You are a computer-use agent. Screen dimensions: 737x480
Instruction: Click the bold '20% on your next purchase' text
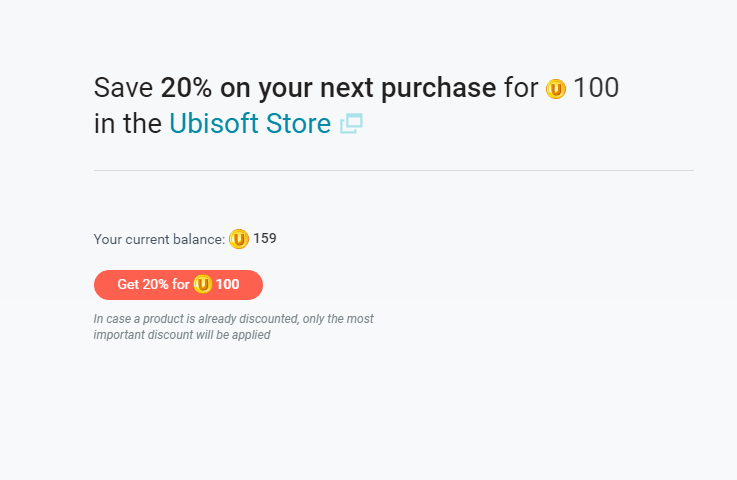point(328,87)
